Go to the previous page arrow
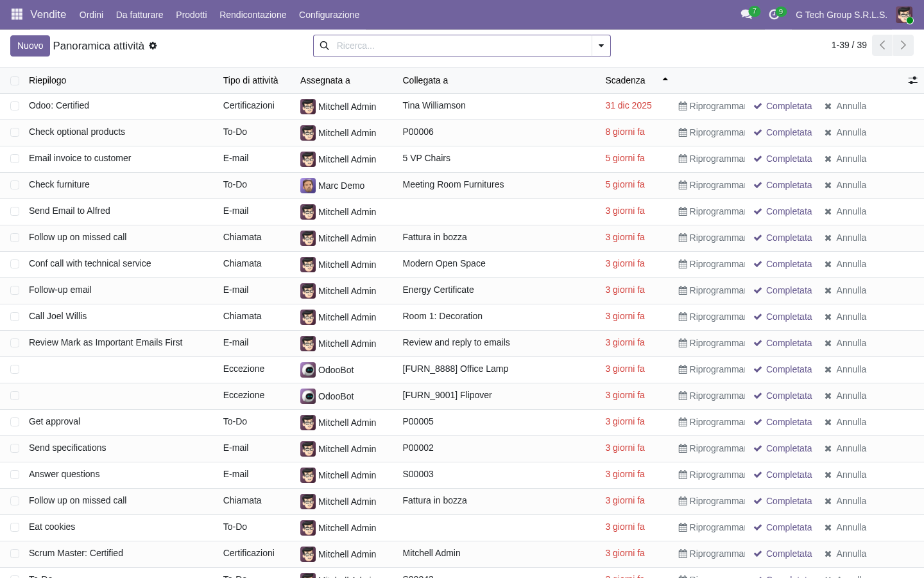Screen dimensions: 924x578 (882, 45)
